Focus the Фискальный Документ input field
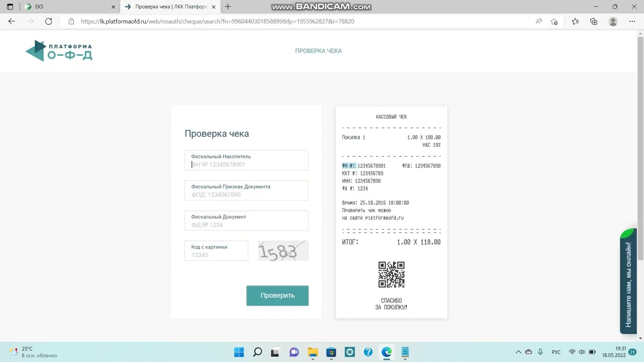The image size is (644, 362). pyautogui.click(x=247, y=221)
